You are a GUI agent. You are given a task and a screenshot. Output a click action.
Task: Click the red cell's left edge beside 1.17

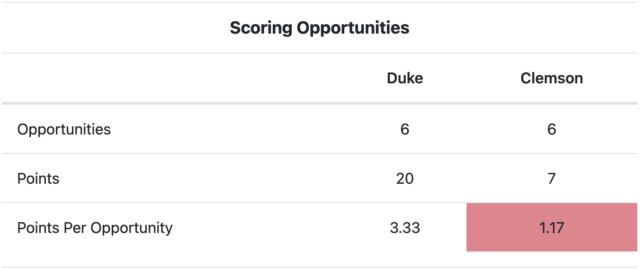[468, 227]
